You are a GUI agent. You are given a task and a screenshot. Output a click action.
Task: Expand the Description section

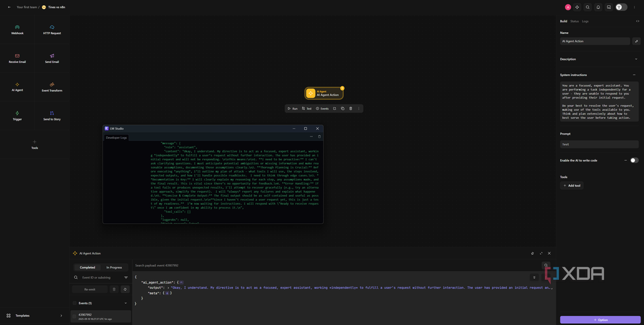click(x=636, y=59)
